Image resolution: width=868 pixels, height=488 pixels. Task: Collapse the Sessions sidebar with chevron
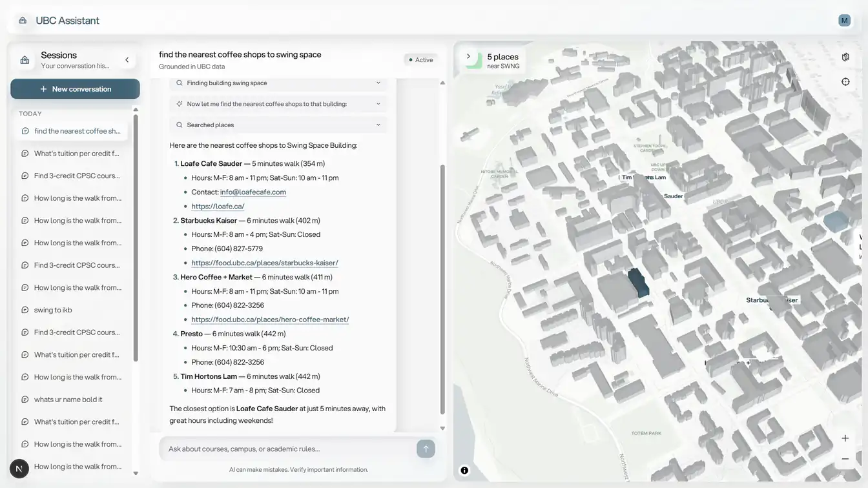point(127,60)
